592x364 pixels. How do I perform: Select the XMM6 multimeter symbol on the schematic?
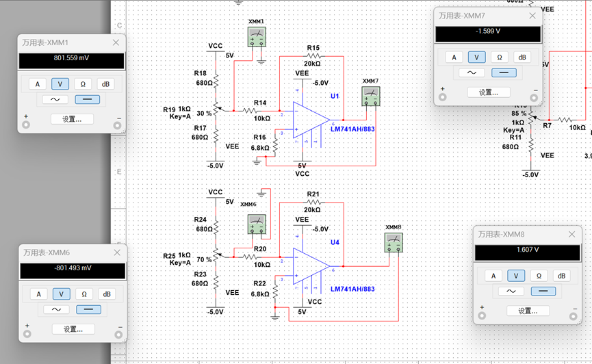coord(257,224)
